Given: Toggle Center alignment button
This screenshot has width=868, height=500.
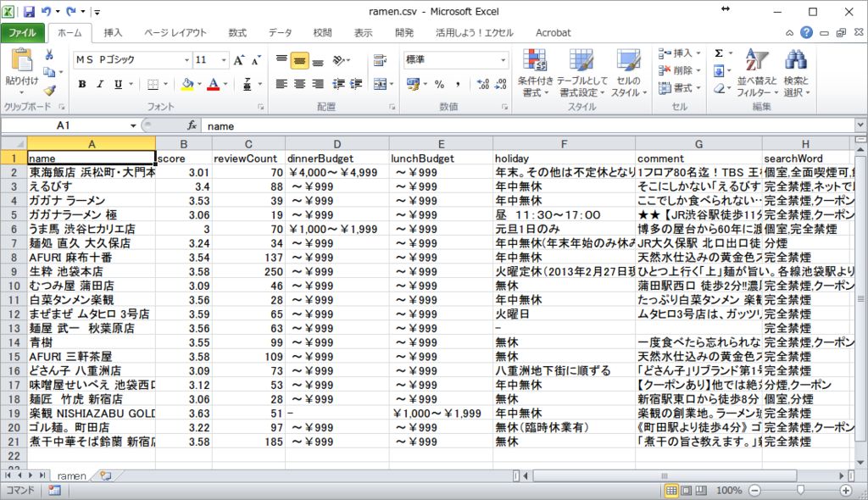Looking at the screenshot, I should (x=299, y=84).
